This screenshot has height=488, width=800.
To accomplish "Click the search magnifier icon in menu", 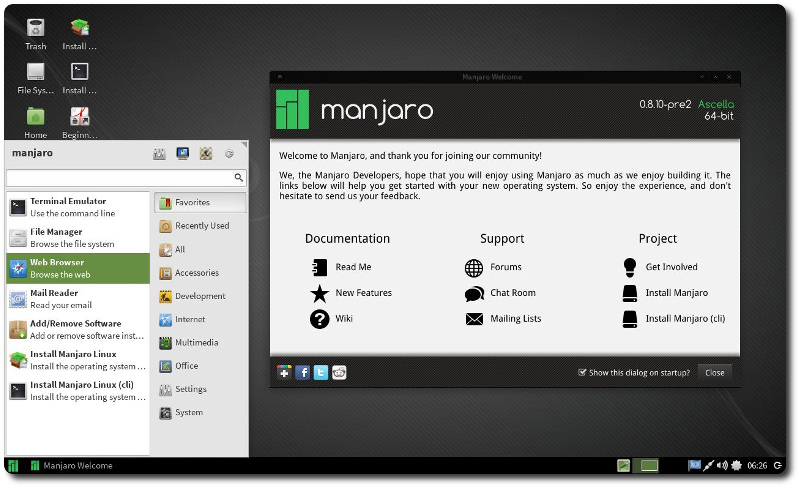I will pyautogui.click(x=238, y=178).
